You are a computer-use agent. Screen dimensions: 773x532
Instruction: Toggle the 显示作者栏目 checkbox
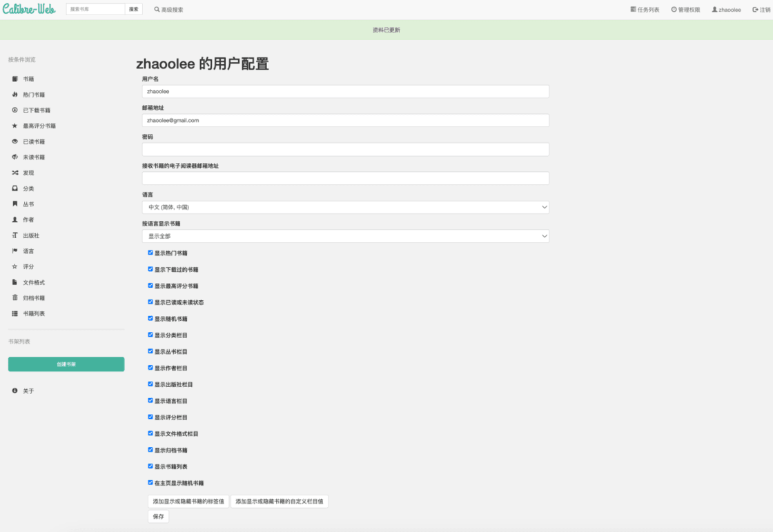tap(150, 368)
